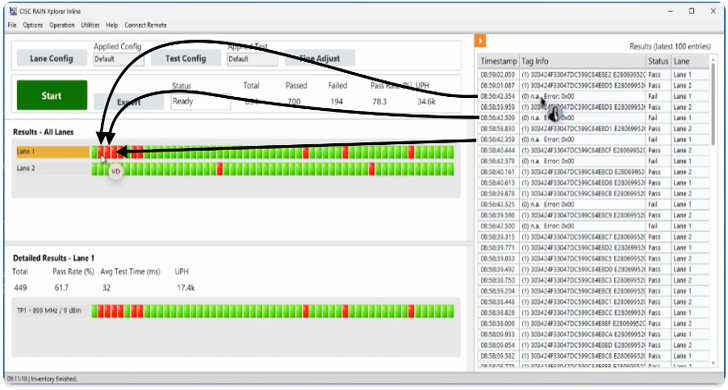This screenshot has width=728, height=390.
Task: Select the result row timestamped 08:58:38.750
Action: pos(594,280)
